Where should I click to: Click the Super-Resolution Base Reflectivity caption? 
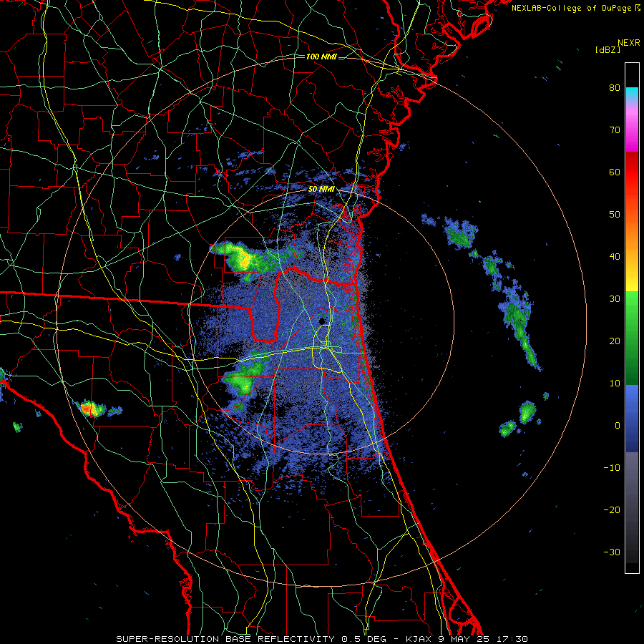coord(321,639)
